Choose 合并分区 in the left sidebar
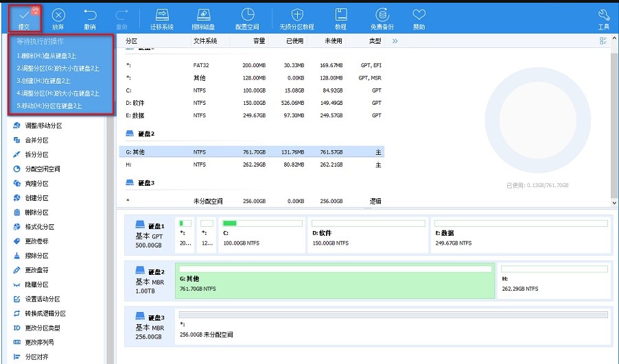619x364 pixels. pos(36,140)
